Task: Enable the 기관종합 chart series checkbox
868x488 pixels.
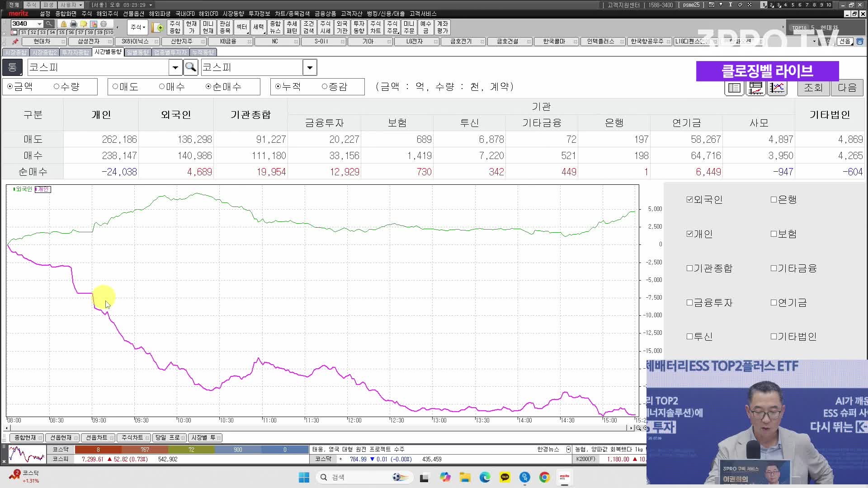Action: tap(689, 268)
